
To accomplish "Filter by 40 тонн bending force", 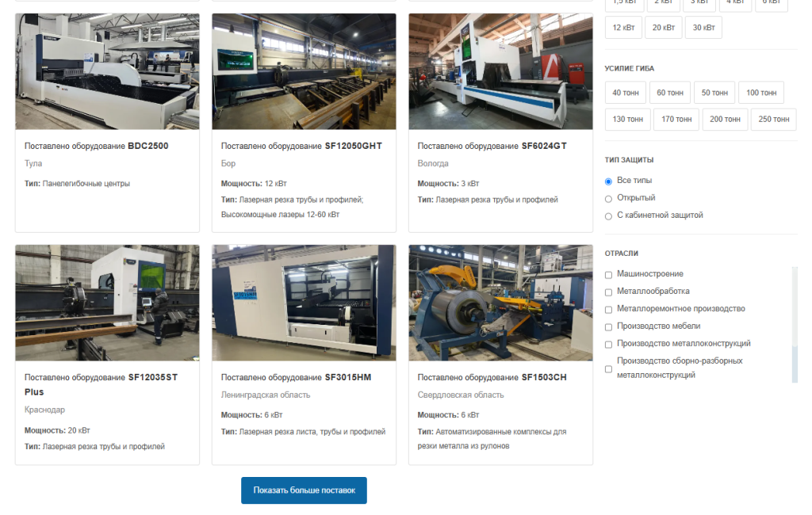I will (x=626, y=93).
